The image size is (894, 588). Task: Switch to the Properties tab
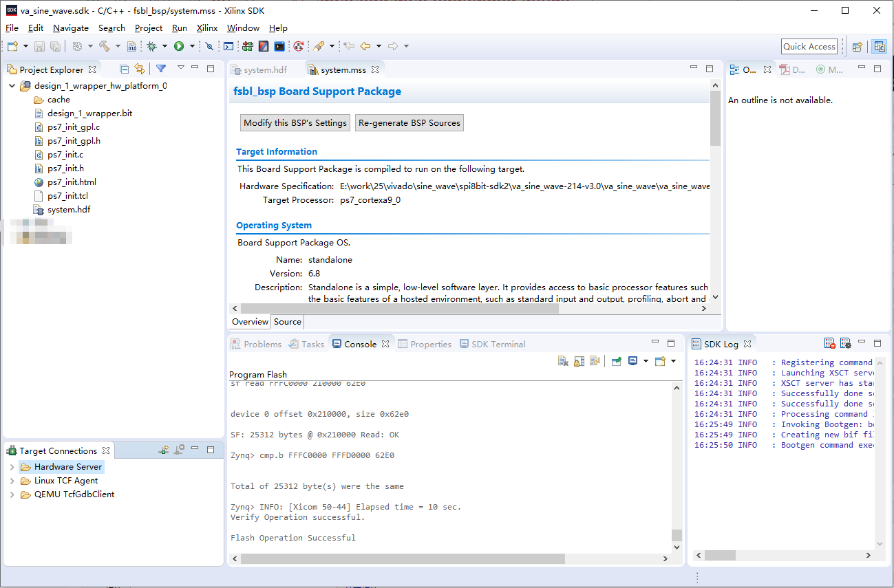[424, 344]
